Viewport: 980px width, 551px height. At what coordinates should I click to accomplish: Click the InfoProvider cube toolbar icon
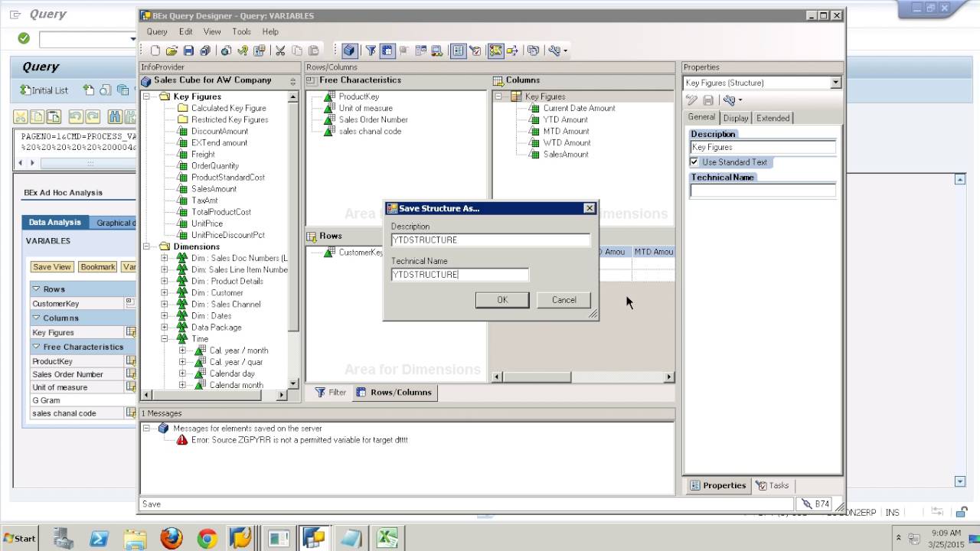click(349, 51)
